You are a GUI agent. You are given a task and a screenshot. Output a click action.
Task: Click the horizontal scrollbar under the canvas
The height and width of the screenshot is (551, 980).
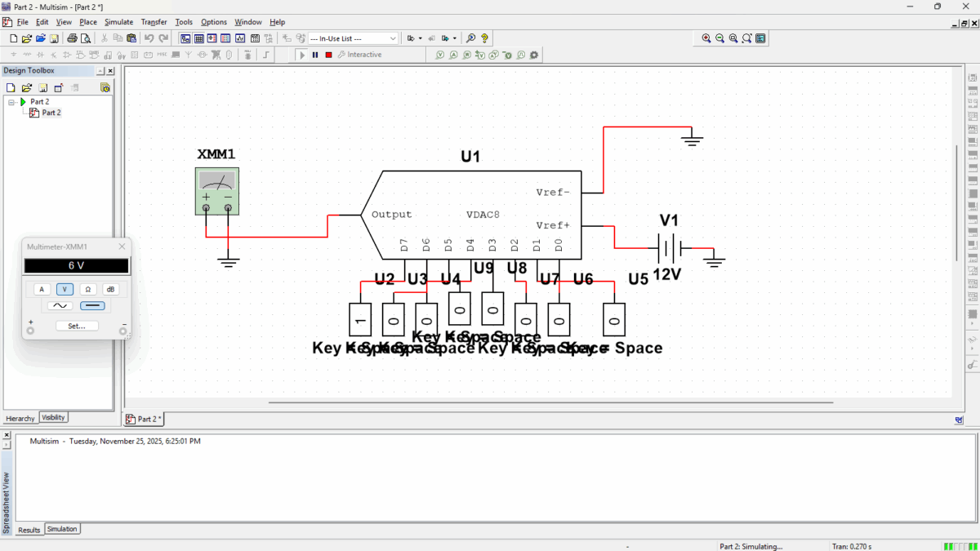[x=550, y=402]
